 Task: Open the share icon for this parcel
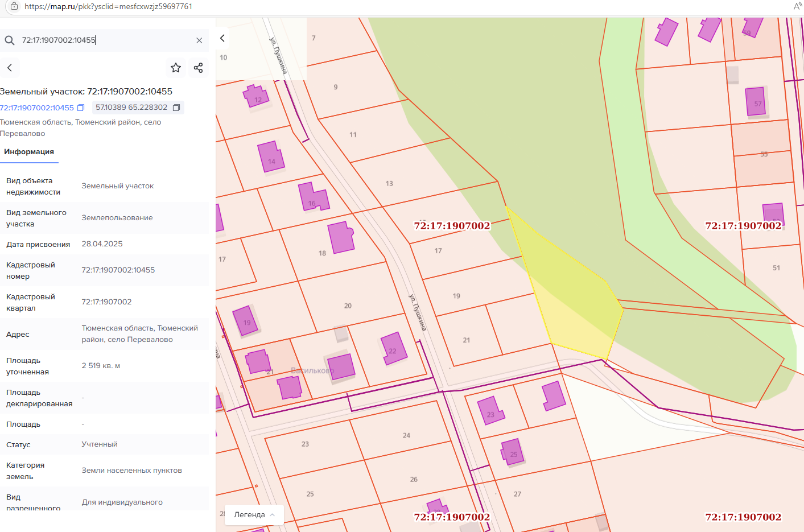click(198, 68)
